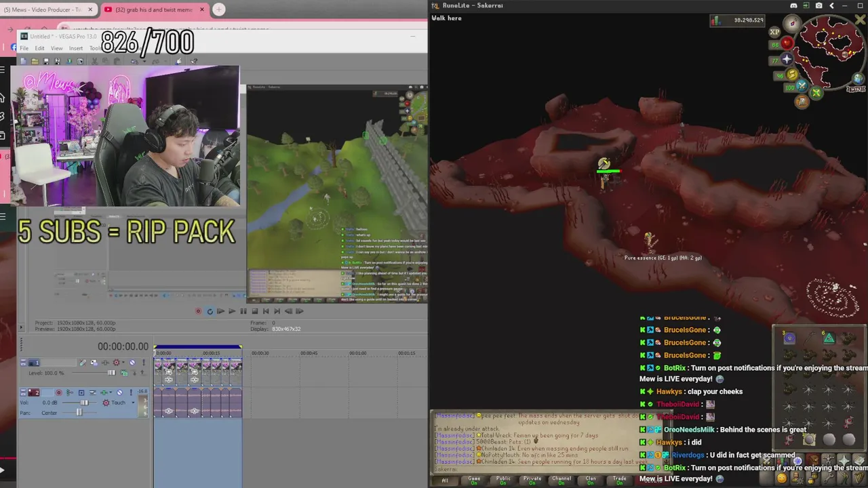The width and height of the screenshot is (868, 488).
Task: Click the 00:01:00 mark on the timeline ruler
Action: (357, 353)
